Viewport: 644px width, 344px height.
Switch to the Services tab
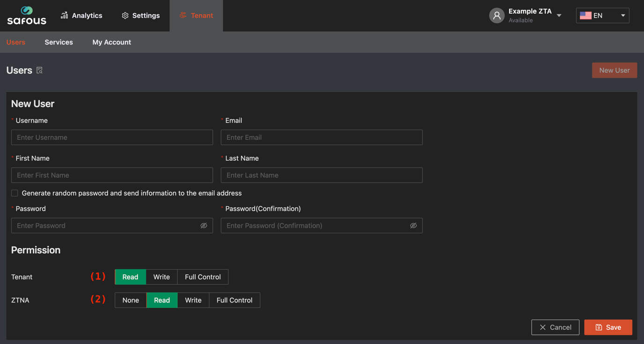[59, 42]
